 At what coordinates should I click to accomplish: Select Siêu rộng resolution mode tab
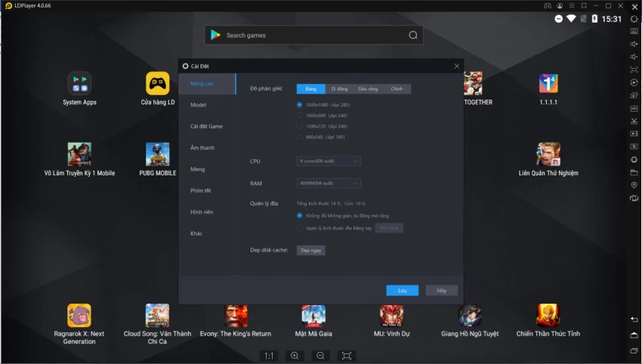coord(368,89)
